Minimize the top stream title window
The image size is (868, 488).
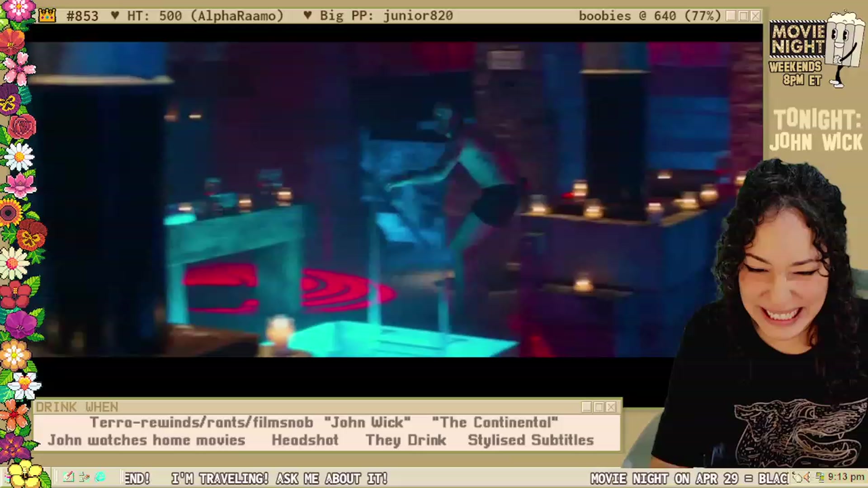(x=731, y=16)
